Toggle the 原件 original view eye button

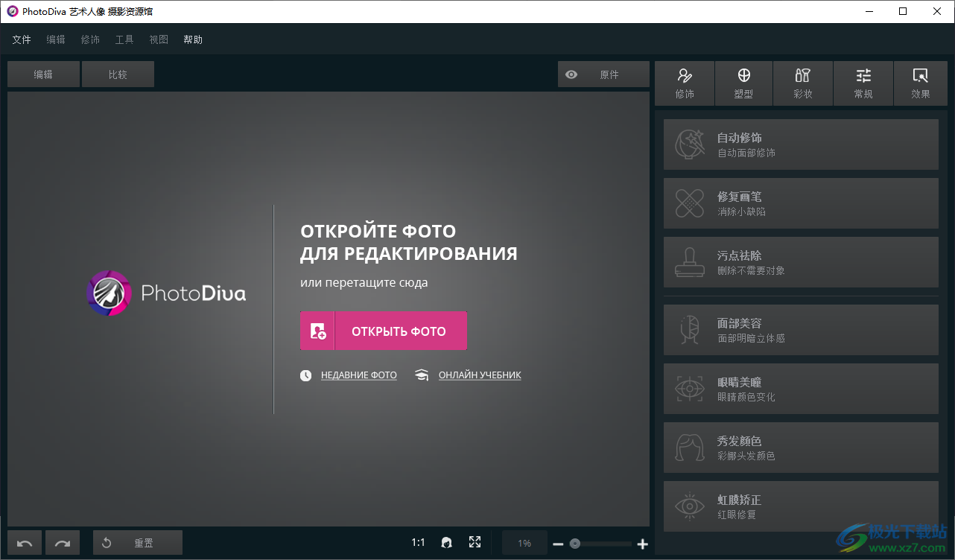click(603, 74)
